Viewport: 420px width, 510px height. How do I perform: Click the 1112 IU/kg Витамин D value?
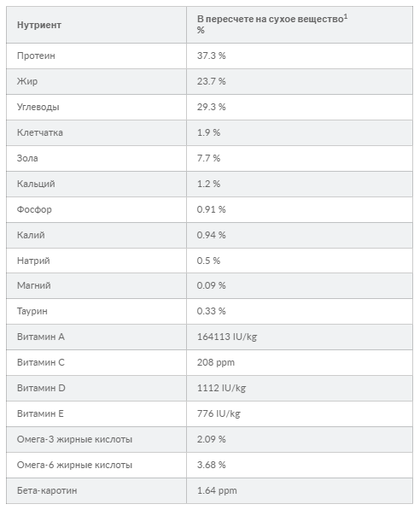pyautogui.click(x=221, y=388)
